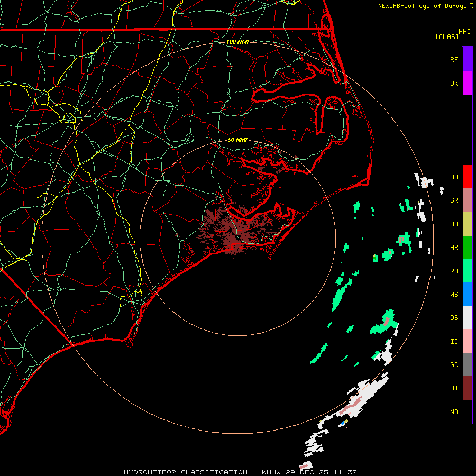The width and height of the screenshot is (476, 476).
Task: Click the RF legend label
Action: point(454,59)
